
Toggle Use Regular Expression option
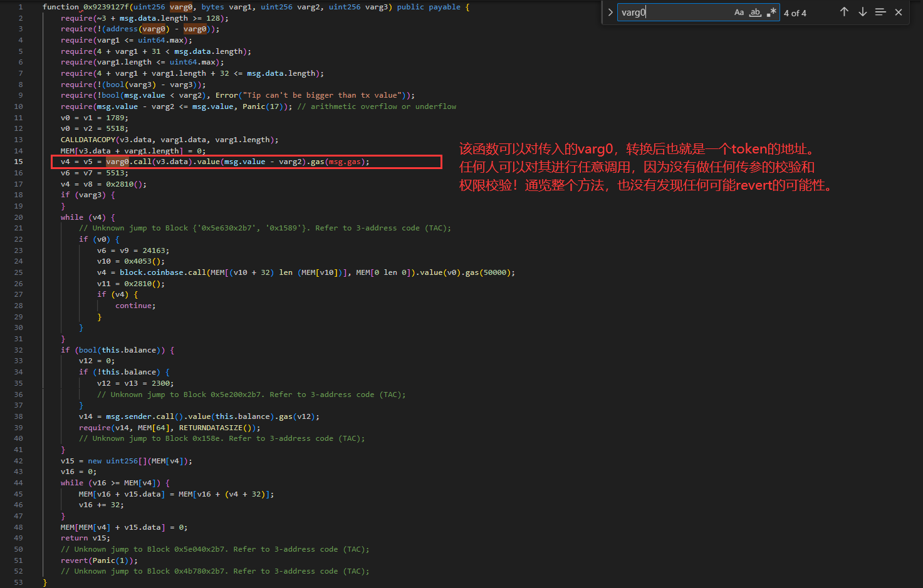pyautogui.click(x=771, y=13)
